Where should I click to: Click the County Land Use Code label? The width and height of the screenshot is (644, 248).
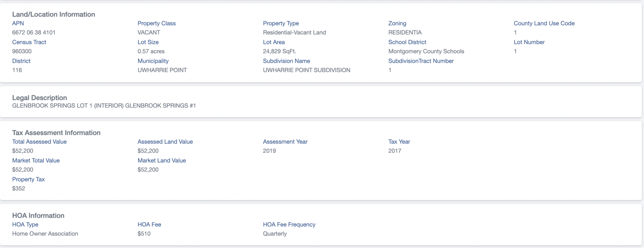[544, 23]
